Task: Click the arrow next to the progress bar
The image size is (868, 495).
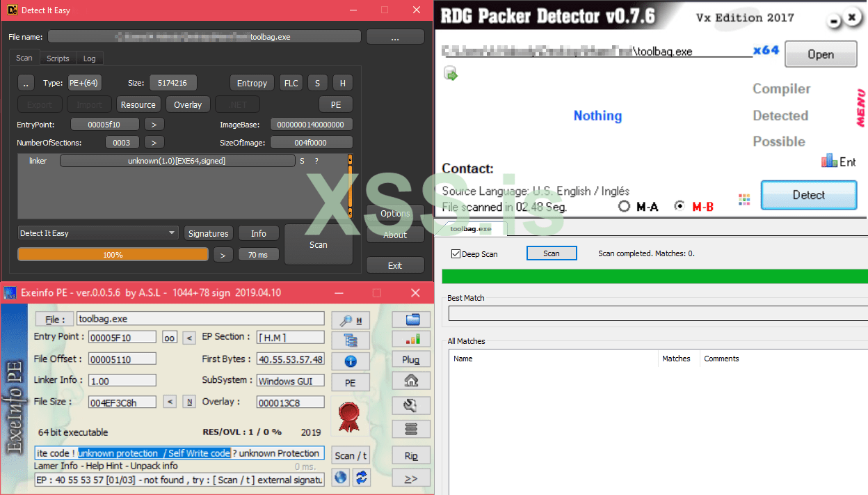Action: point(223,255)
